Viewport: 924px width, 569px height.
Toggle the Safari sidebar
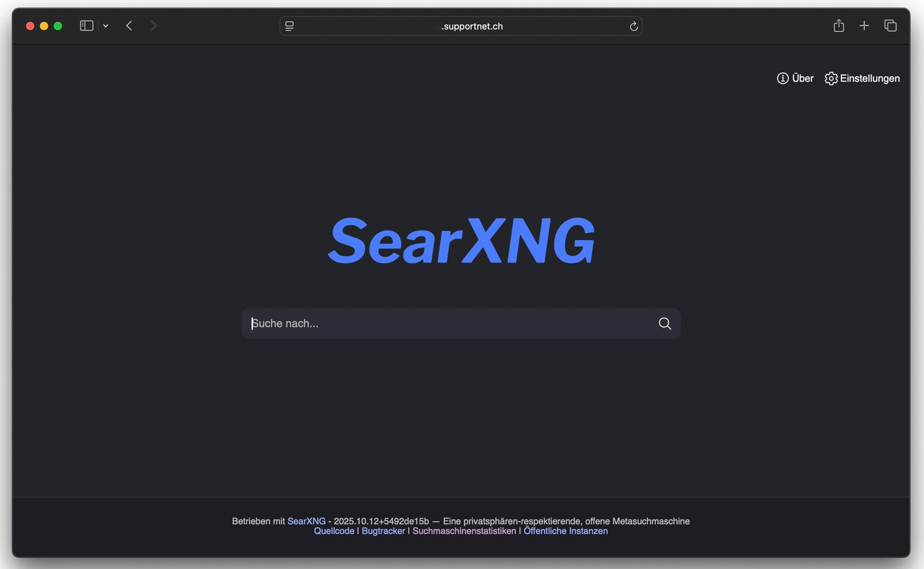pyautogui.click(x=86, y=26)
